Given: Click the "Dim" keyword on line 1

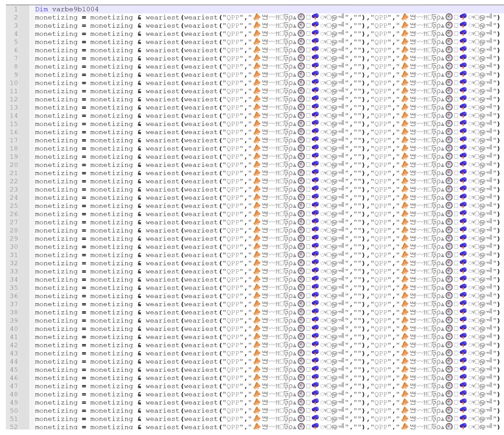Looking at the screenshot, I should click(x=42, y=9).
